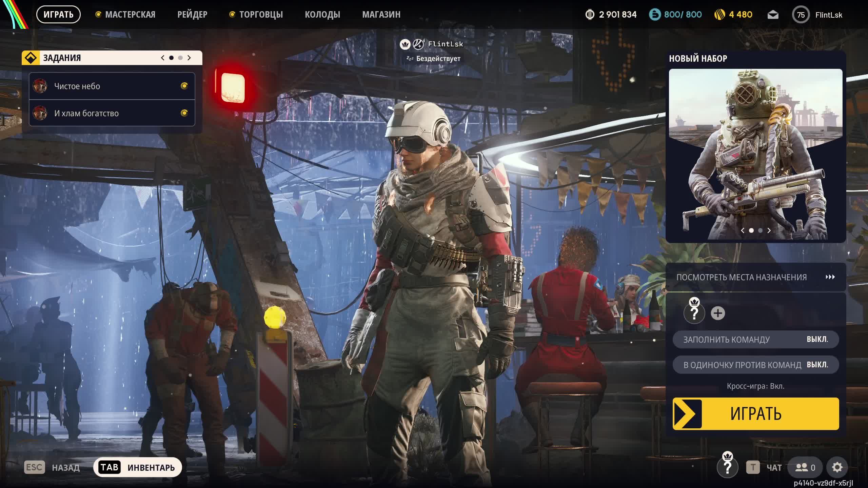Open Инвентарь with the TAB button

pyautogui.click(x=138, y=467)
